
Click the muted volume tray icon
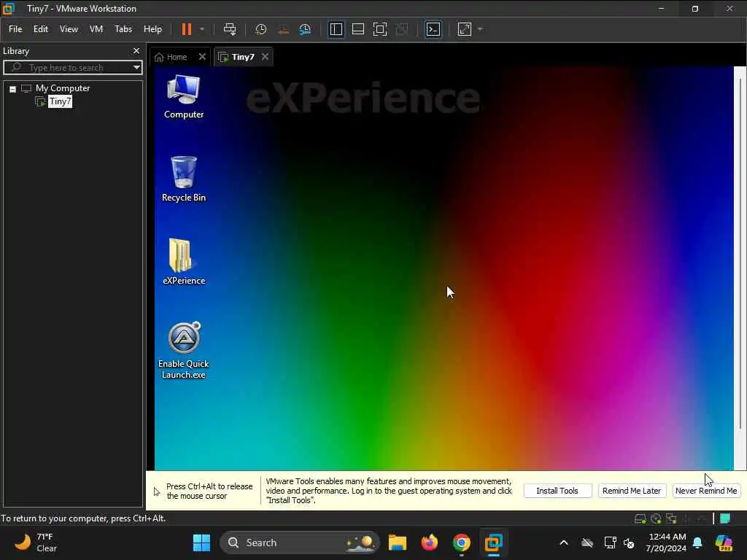629,542
